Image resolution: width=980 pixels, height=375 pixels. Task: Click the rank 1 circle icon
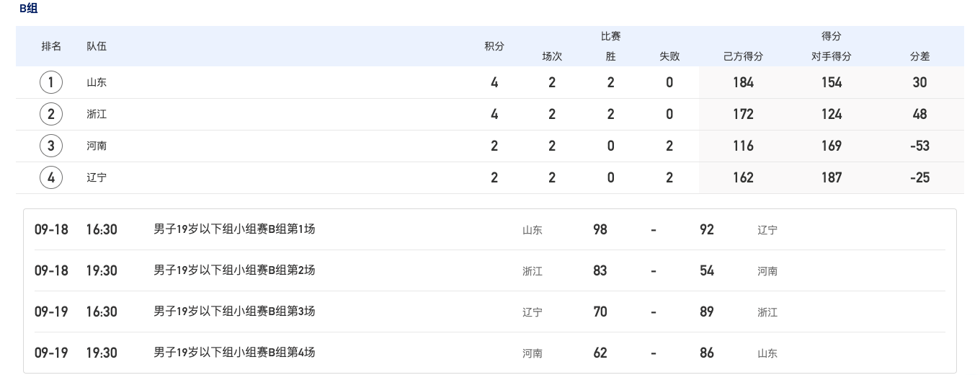coord(50,82)
